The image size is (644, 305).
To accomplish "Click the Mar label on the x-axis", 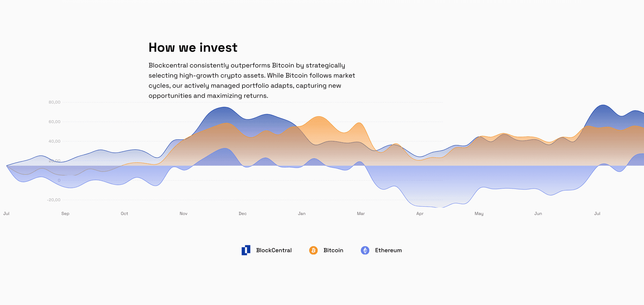I will point(361,213).
